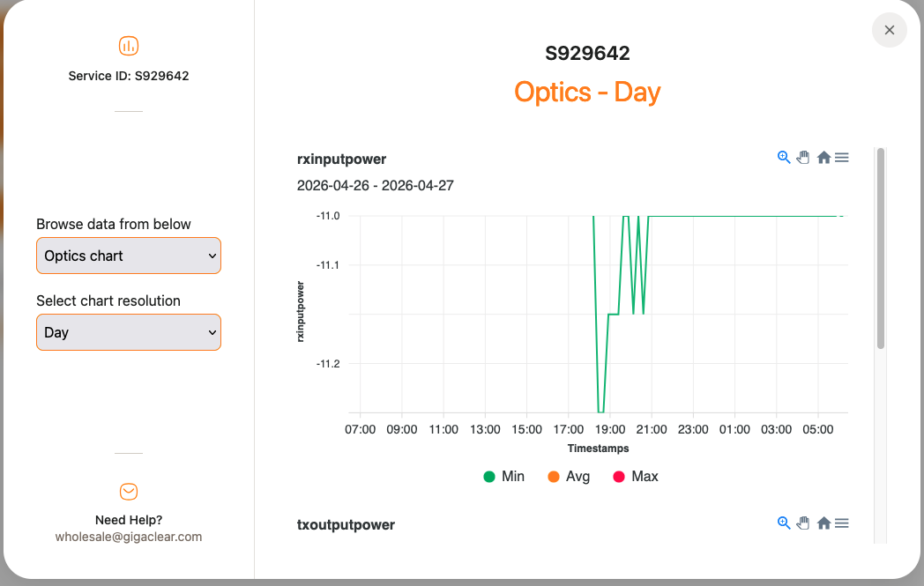The width and height of the screenshot is (924, 586).
Task: Click the green Min color marker
Action: tap(489, 477)
